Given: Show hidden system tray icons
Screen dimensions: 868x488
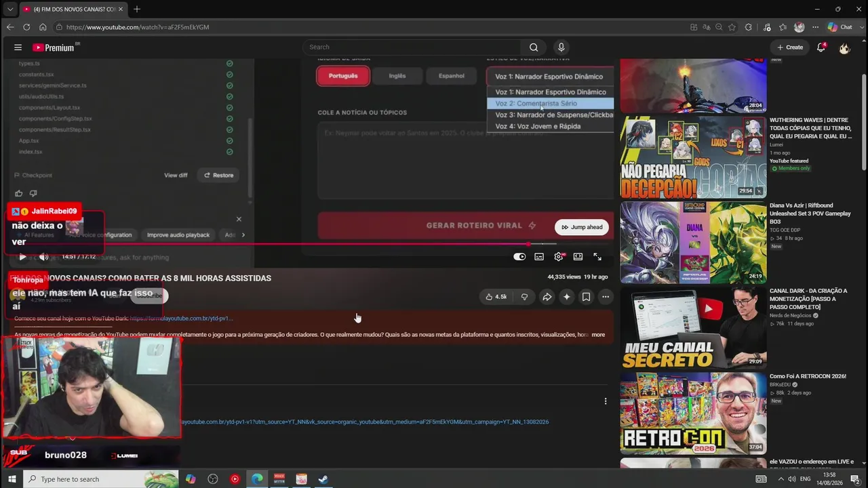Looking at the screenshot, I should pyautogui.click(x=781, y=479).
